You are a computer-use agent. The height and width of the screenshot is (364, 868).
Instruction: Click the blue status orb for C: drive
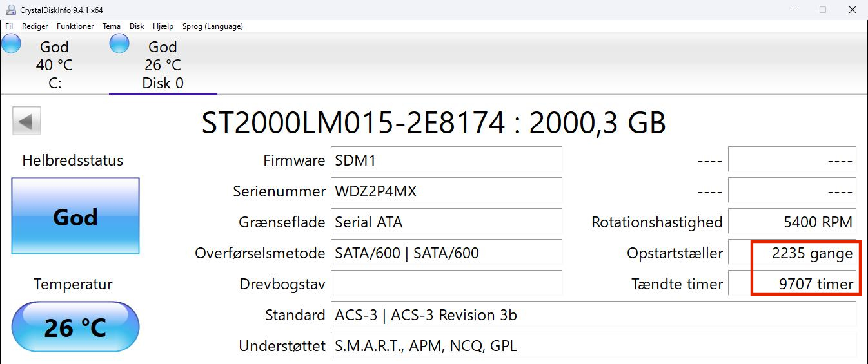(11, 44)
